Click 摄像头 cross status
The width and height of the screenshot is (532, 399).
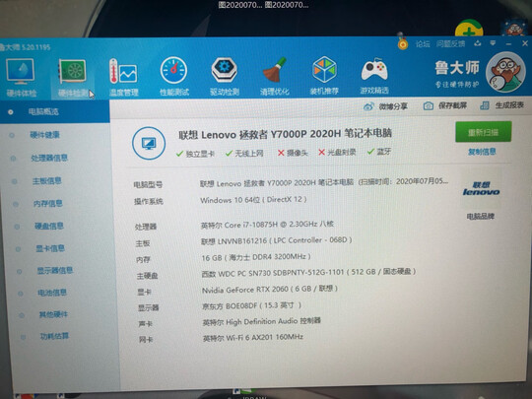pos(293,153)
